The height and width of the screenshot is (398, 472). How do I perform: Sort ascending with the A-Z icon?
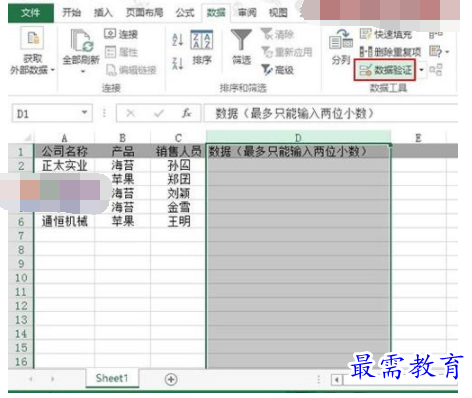[178, 40]
